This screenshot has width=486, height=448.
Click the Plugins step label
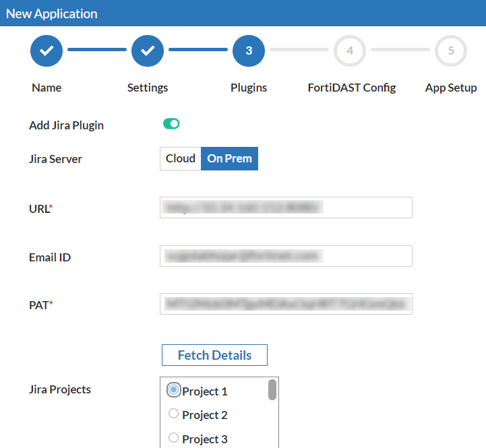(249, 88)
